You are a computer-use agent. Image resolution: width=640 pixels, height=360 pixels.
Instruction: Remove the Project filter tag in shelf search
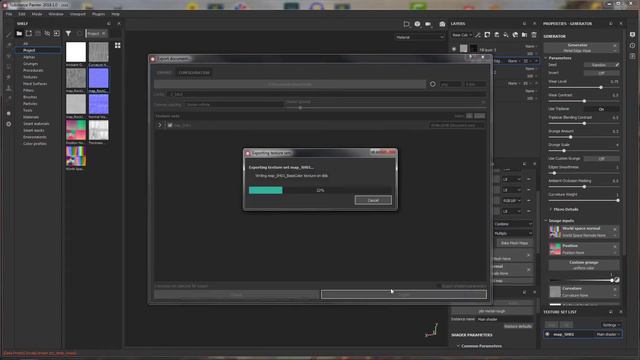point(104,33)
